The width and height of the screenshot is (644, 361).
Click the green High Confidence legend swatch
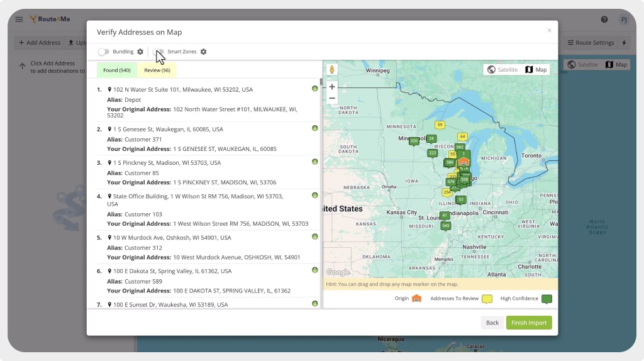point(547,299)
